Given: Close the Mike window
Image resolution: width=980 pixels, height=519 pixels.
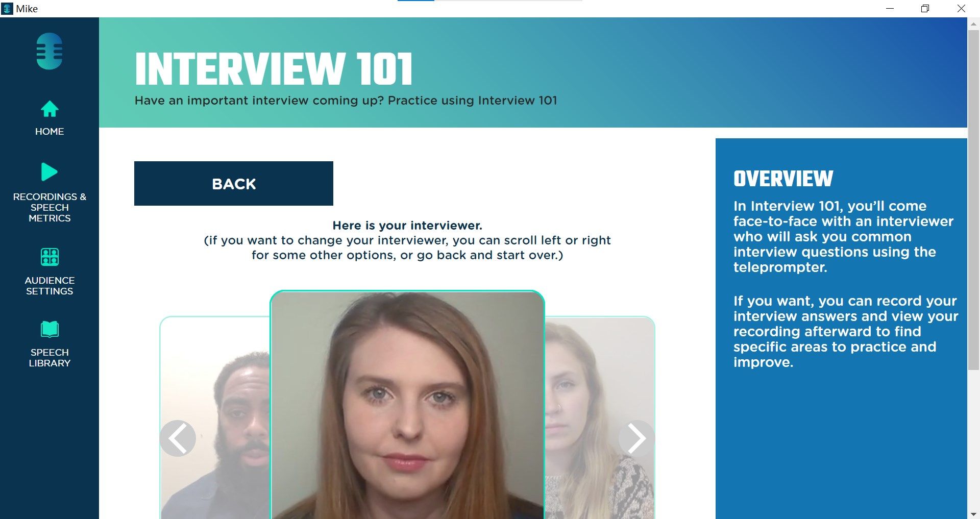Looking at the screenshot, I should tap(961, 9).
